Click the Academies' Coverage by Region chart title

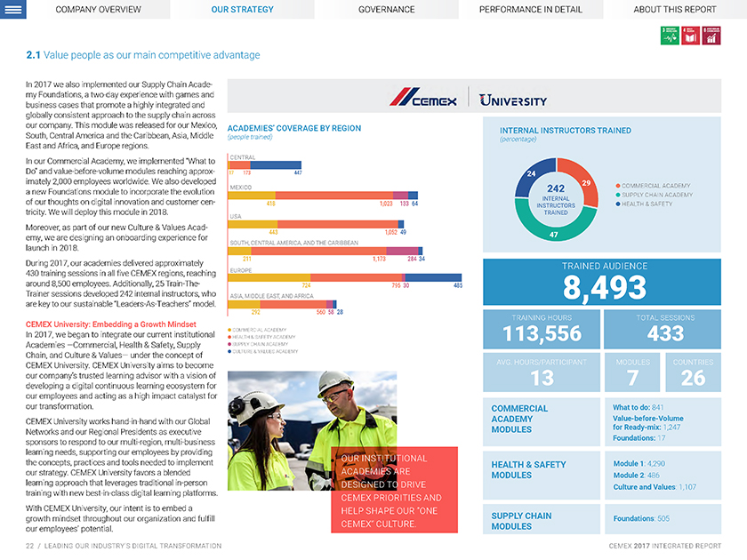pyautogui.click(x=294, y=128)
